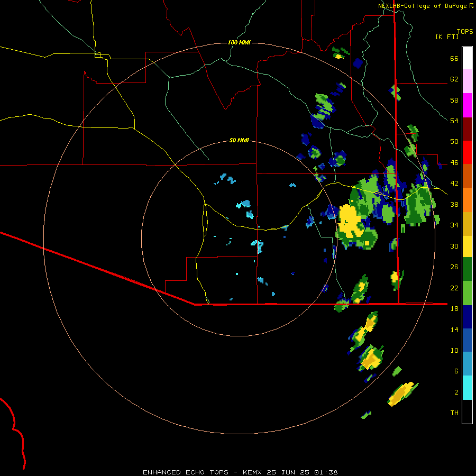
Task: Click the 14 legend value
Action: tap(454, 329)
